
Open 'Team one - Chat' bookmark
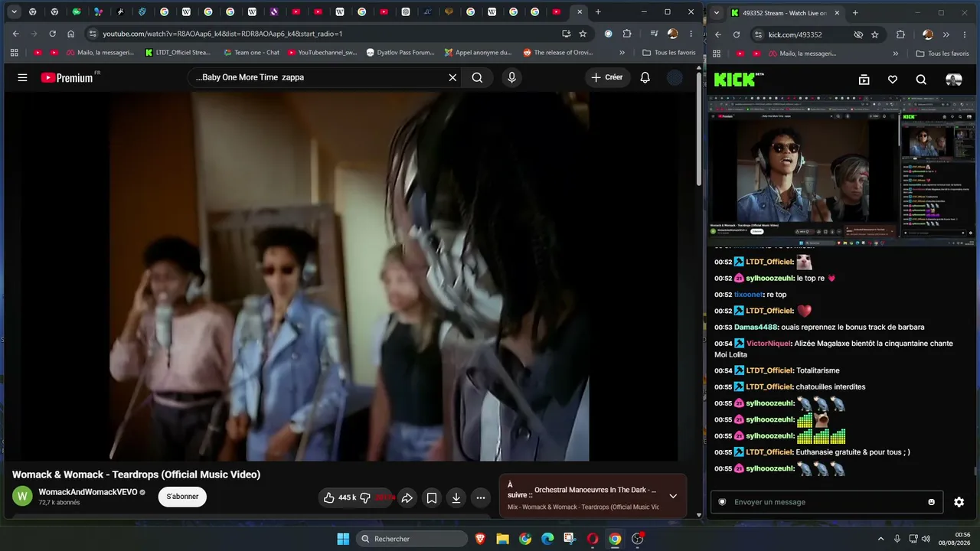pyautogui.click(x=251, y=53)
